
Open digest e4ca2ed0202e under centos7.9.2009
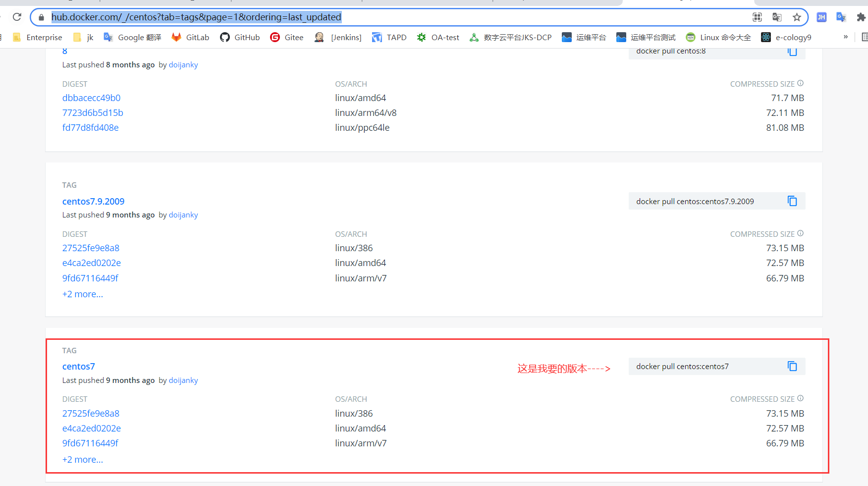pyautogui.click(x=92, y=263)
